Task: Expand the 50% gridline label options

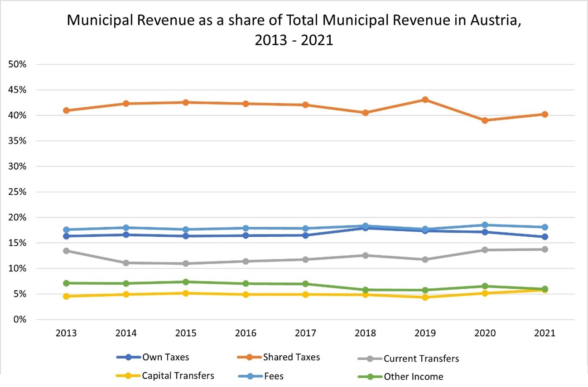Action: [x=16, y=64]
